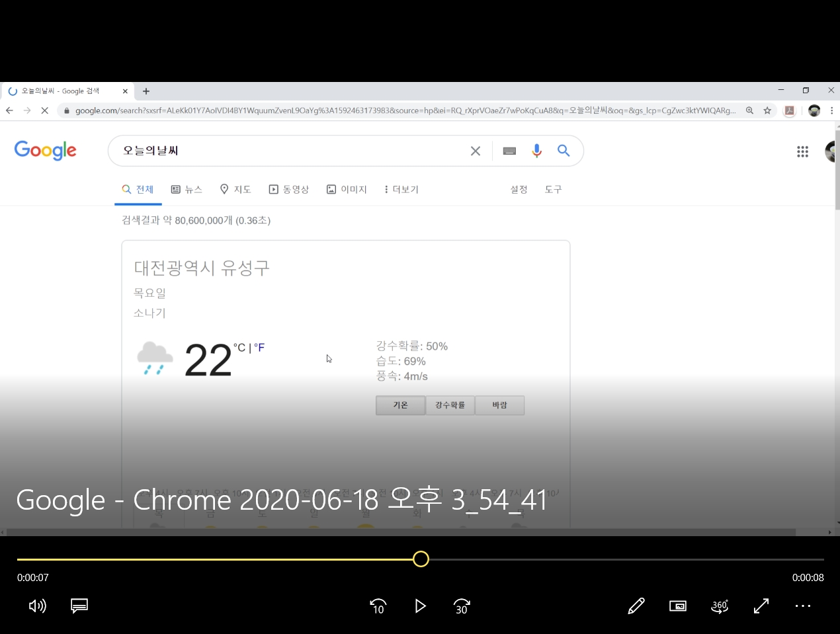
Task: Click the rain cloud weather icon
Action: (x=155, y=359)
